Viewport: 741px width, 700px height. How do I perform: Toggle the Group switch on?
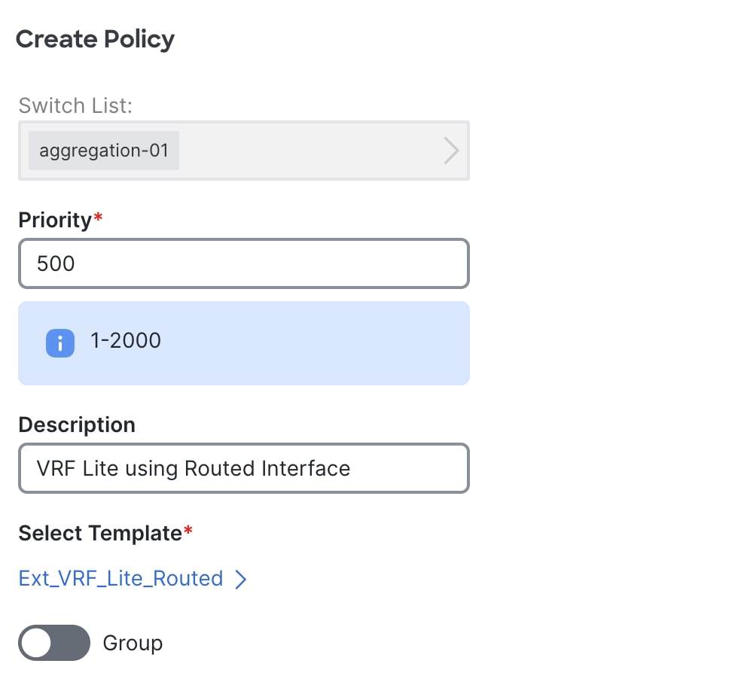pos(53,643)
